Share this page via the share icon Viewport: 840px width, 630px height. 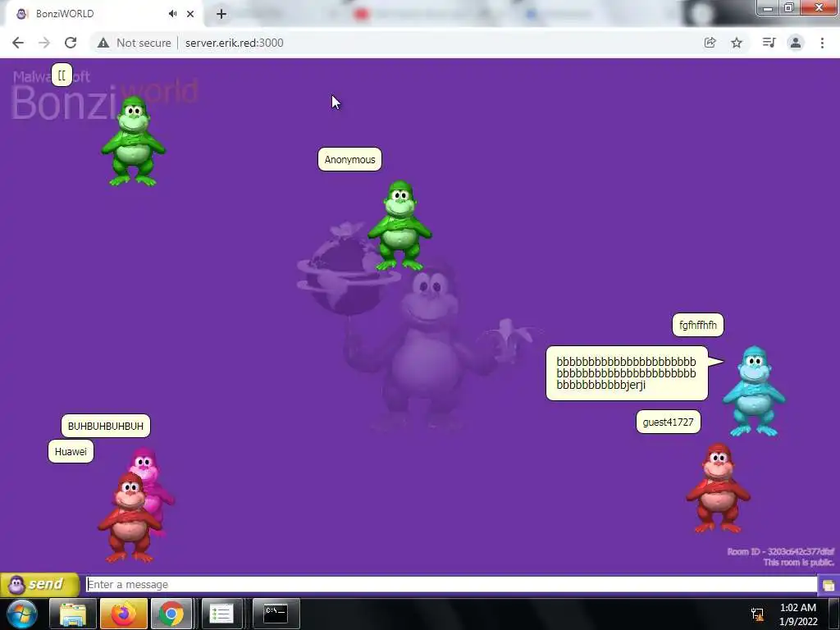[x=710, y=43]
